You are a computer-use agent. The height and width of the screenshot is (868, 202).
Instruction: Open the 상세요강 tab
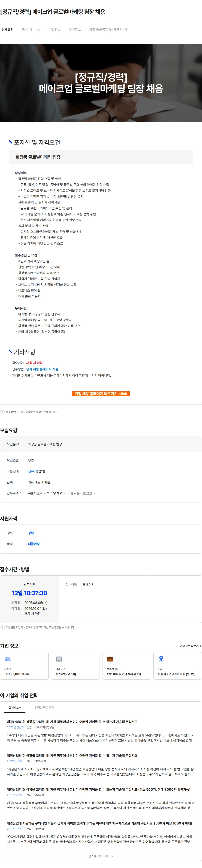(x=7, y=30)
